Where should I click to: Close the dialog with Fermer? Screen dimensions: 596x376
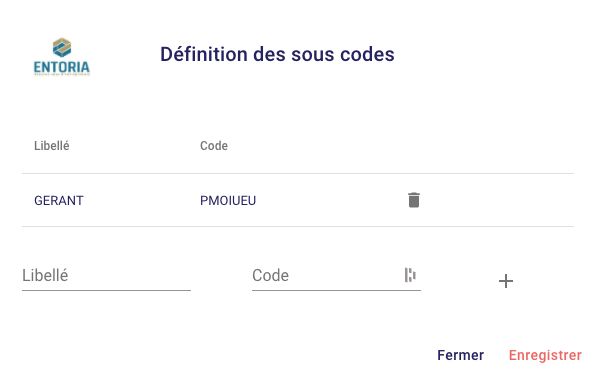pos(460,355)
